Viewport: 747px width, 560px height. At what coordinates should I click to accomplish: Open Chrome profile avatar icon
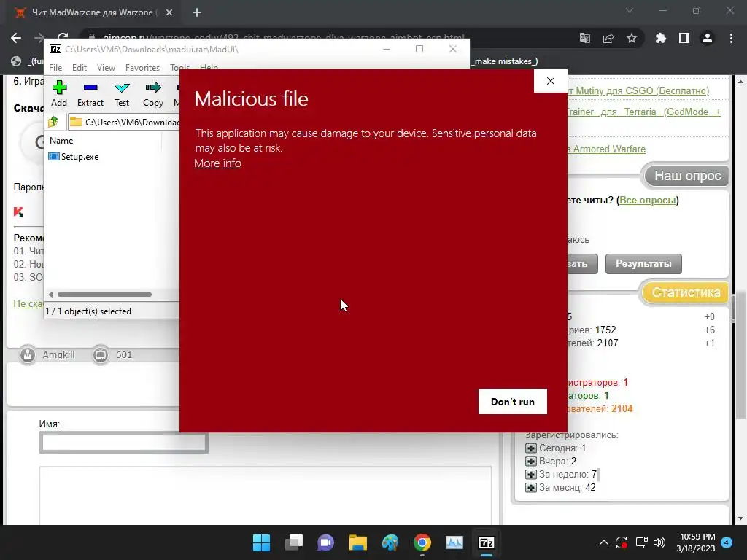pos(708,38)
